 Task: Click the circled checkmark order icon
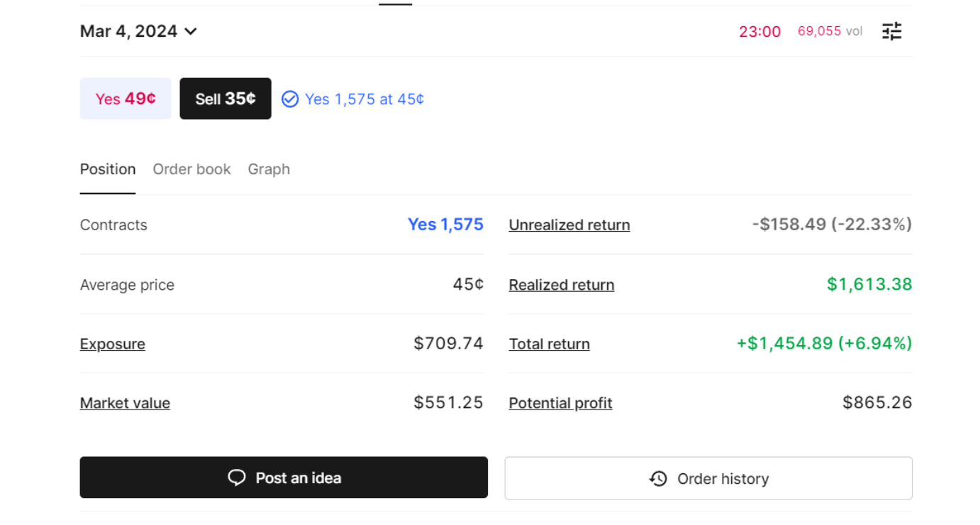290,99
